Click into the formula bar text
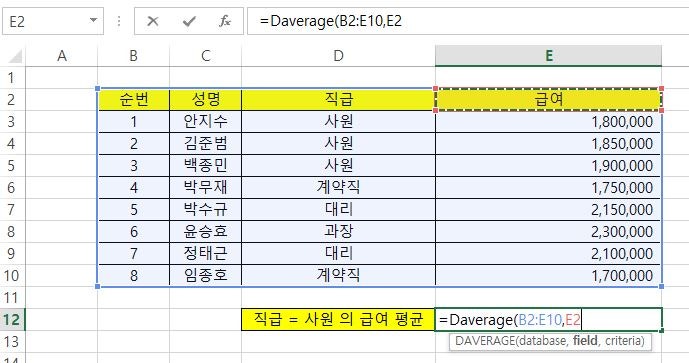Screen dimensions: 689x363 pyautogui.click(x=468, y=21)
